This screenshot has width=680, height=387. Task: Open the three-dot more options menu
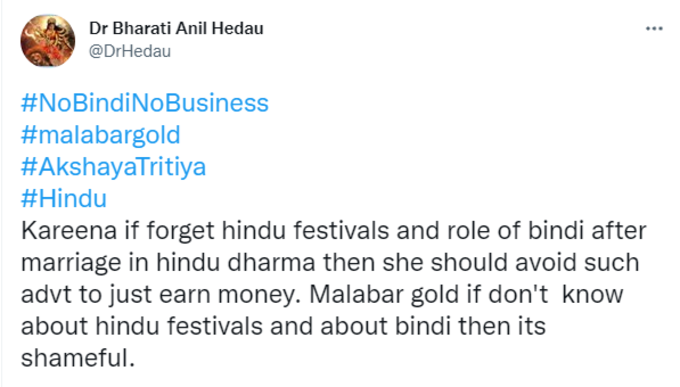tap(654, 29)
